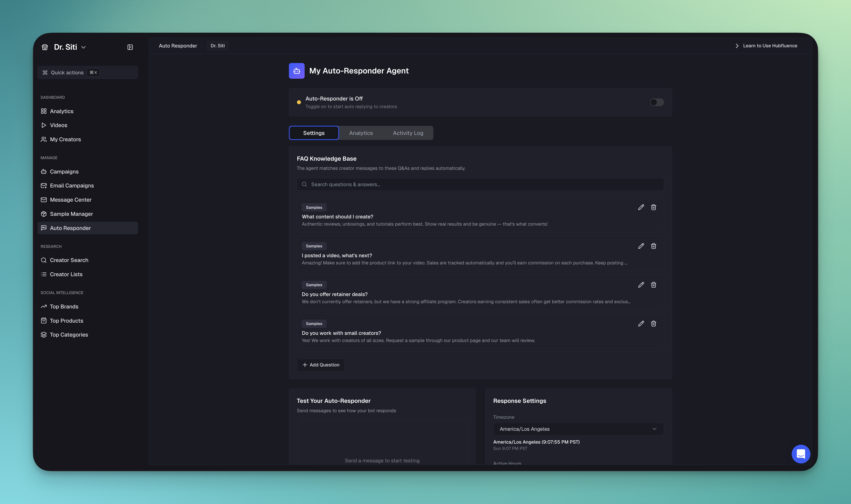This screenshot has height=504, width=851.
Task: Open the Timezone America/Los Angeles dropdown
Action: tap(578, 429)
